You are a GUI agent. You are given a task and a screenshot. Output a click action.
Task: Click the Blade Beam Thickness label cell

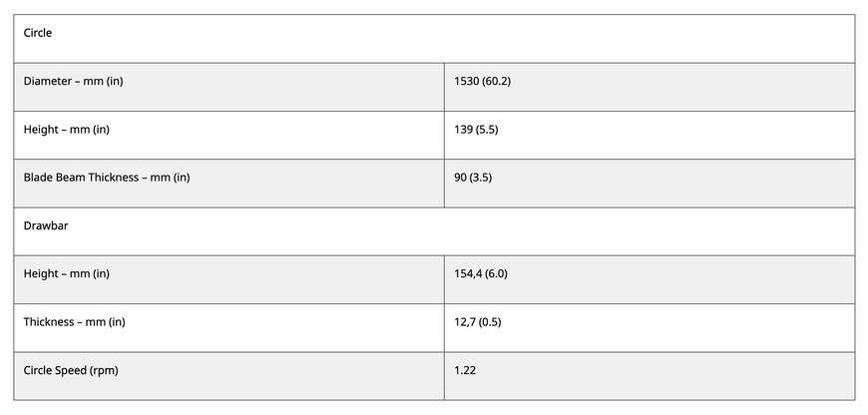[x=107, y=178]
